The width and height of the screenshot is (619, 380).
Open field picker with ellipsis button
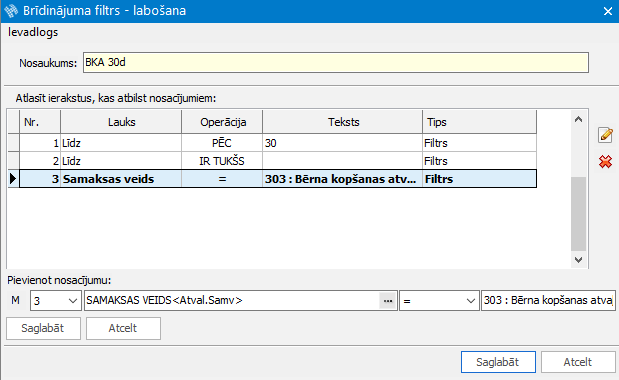388,301
